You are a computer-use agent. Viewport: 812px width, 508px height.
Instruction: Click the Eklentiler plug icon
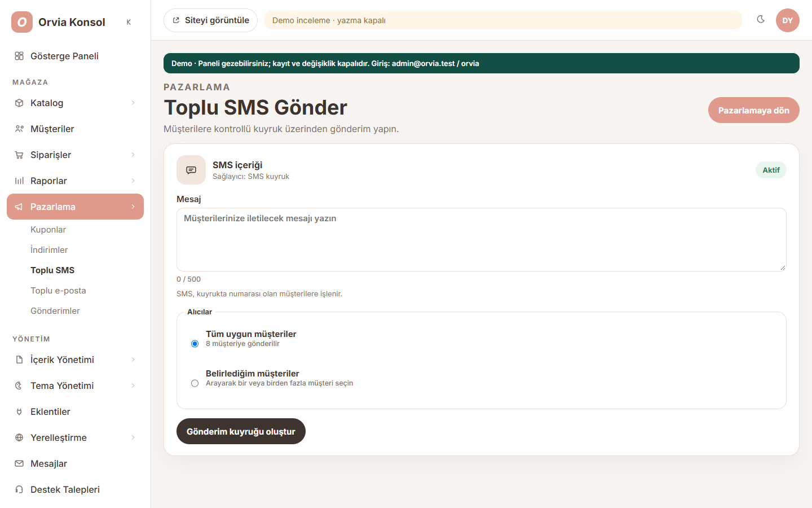19,411
